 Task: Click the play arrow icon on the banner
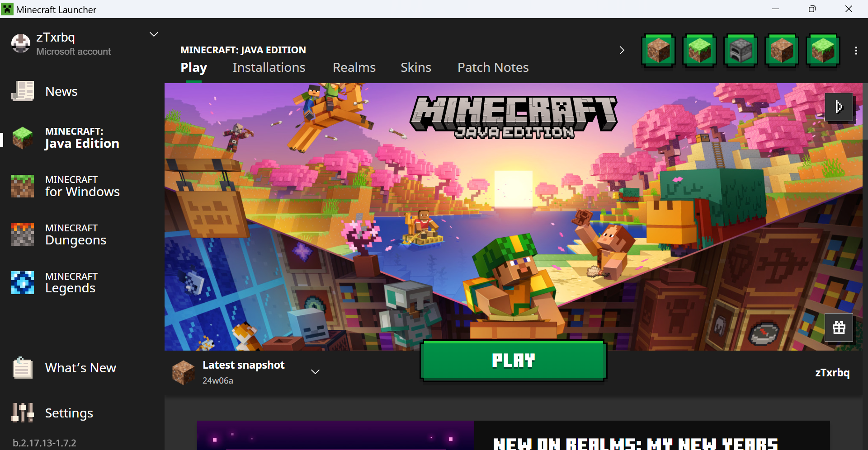[x=839, y=107]
